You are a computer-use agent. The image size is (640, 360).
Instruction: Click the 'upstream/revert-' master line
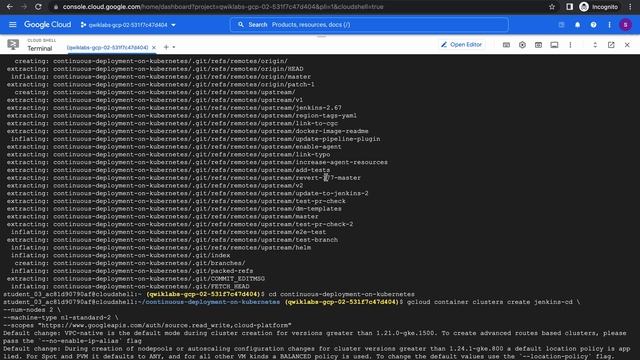pyautogui.click(x=184, y=178)
